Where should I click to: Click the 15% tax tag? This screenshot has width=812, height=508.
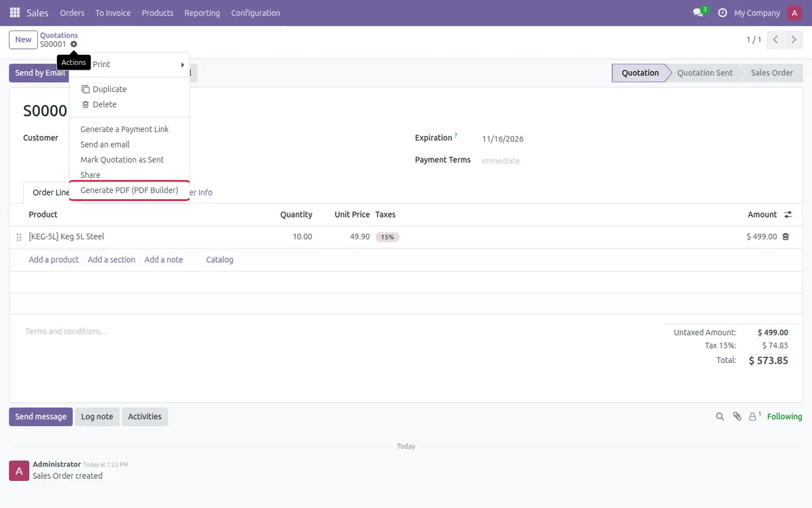click(x=387, y=237)
